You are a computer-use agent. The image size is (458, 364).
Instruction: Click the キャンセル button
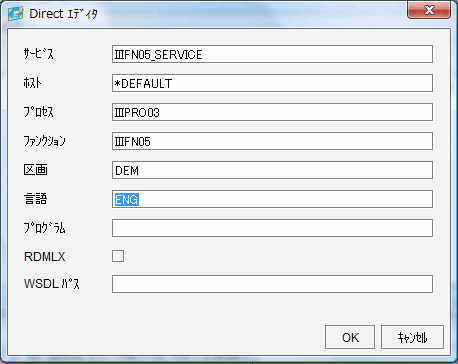(x=412, y=337)
